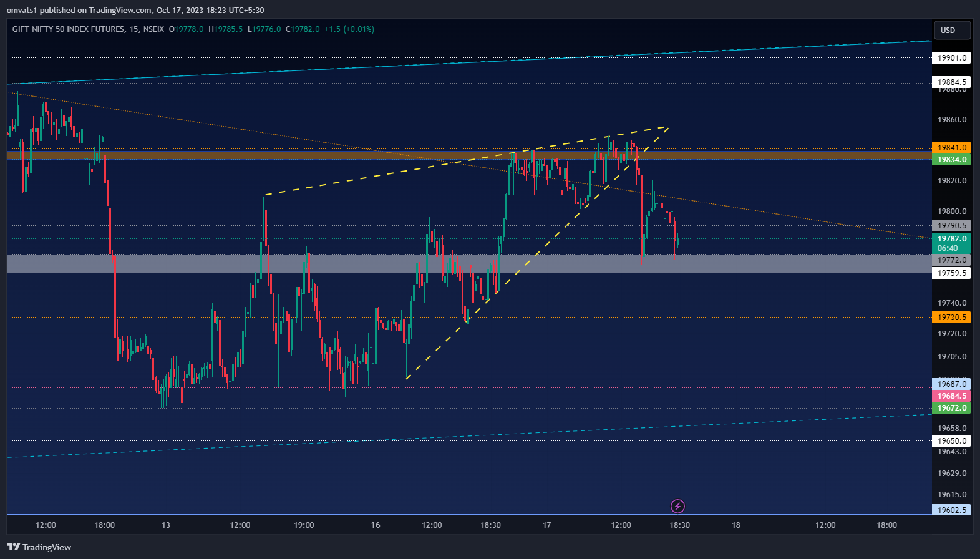Screen dimensions: 980x559
Task: Click the date label 18 on time axis
Action: click(736, 525)
